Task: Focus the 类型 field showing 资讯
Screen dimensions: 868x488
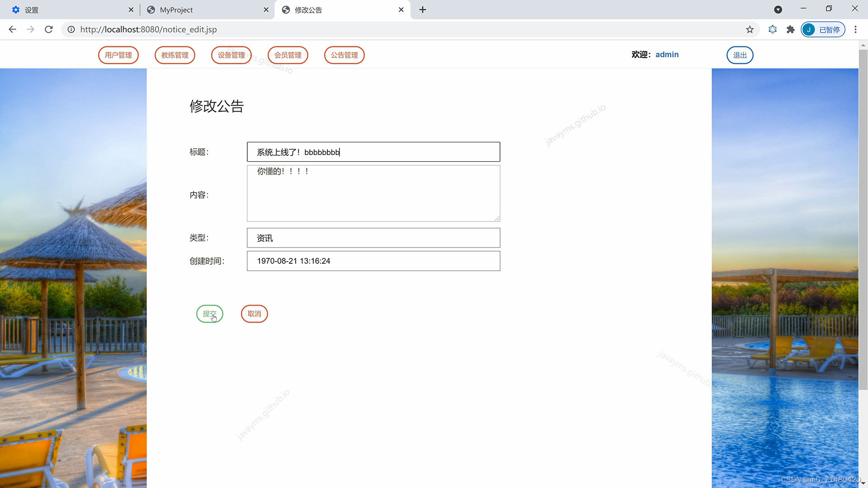Action: click(x=373, y=238)
